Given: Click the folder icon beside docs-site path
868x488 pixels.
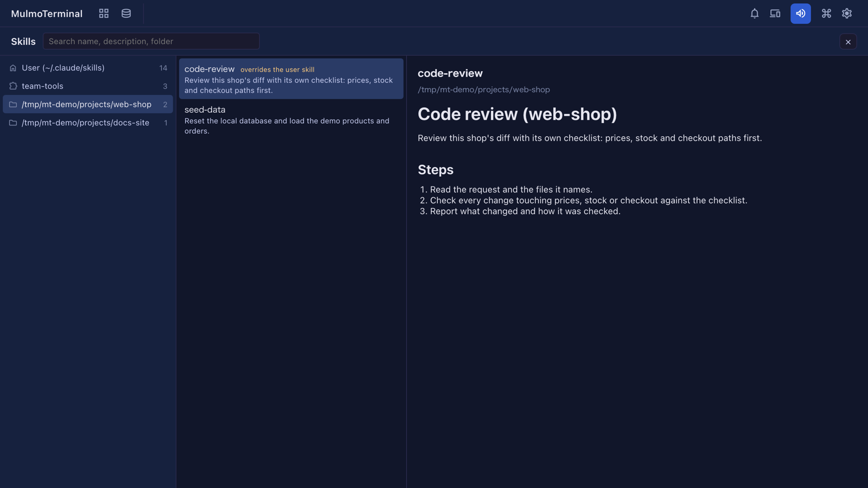Looking at the screenshot, I should click(x=13, y=123).
